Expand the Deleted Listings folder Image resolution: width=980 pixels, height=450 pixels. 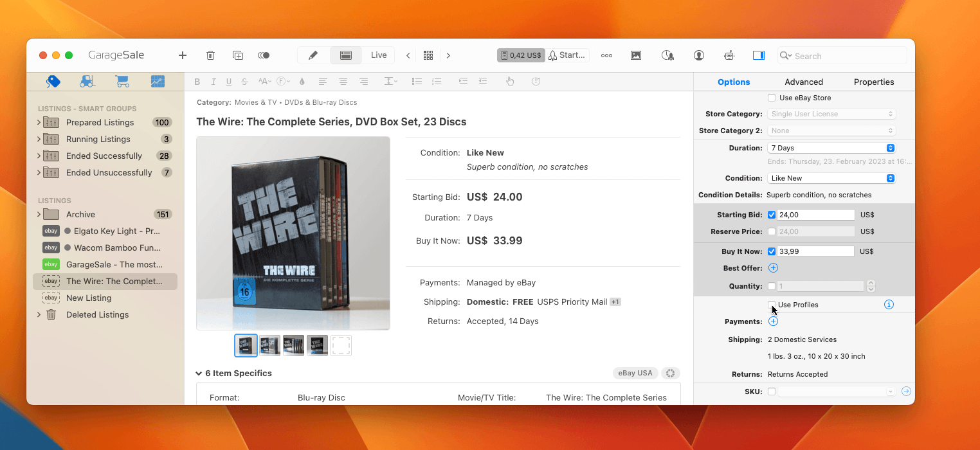pyautogui.click(x=39, y=314)
